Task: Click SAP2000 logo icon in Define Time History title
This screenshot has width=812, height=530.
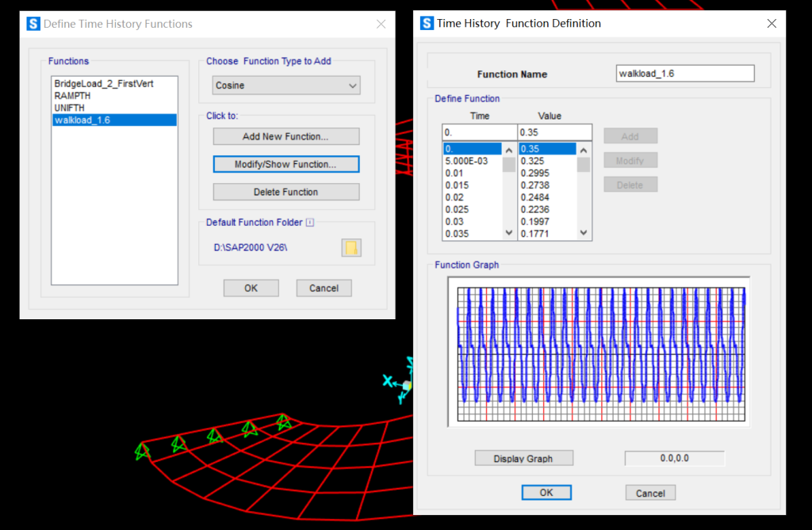Action: (33, 24)
